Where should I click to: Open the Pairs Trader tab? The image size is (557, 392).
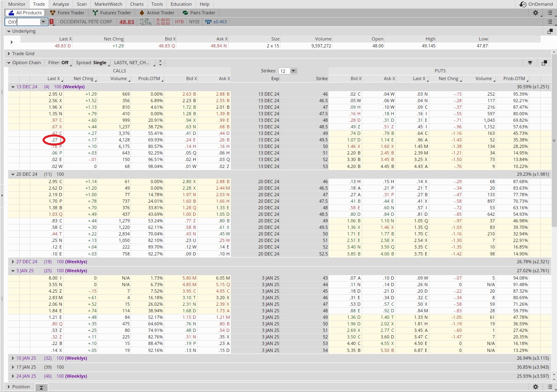coord(199,13)
